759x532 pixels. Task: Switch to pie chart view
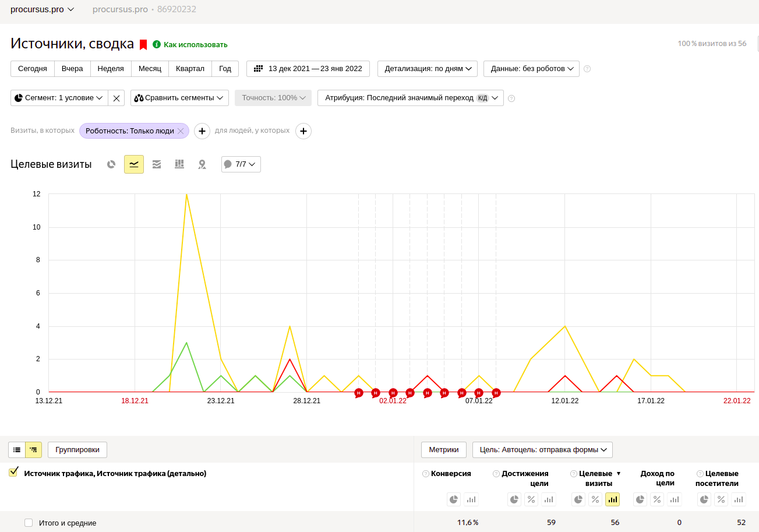pyautogui.click(x=111, y=164)
